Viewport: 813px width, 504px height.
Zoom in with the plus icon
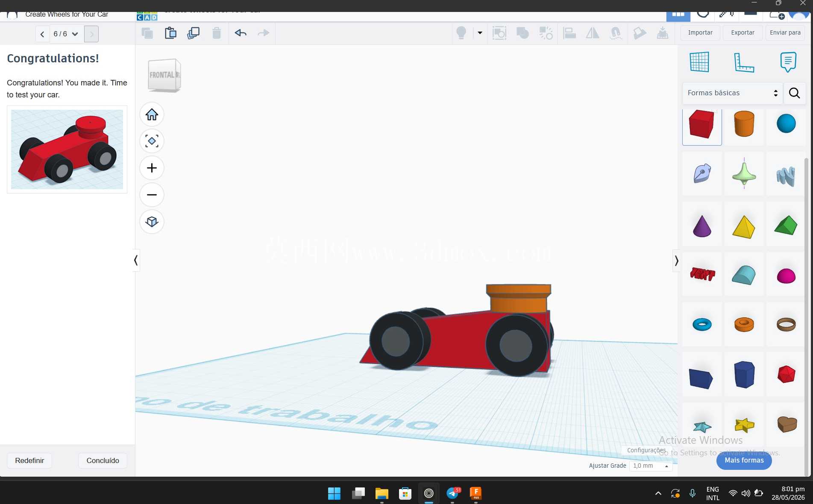(152, 168)
